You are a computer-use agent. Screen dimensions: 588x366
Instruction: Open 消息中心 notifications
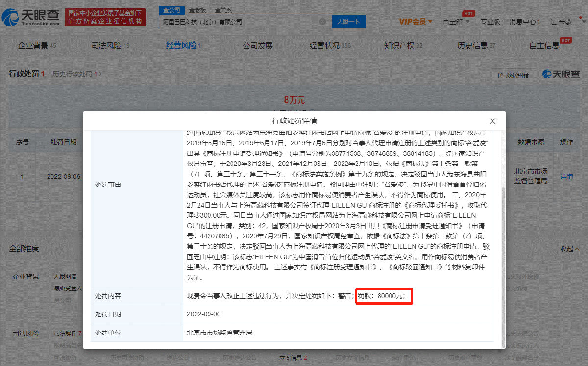[524, 22]
